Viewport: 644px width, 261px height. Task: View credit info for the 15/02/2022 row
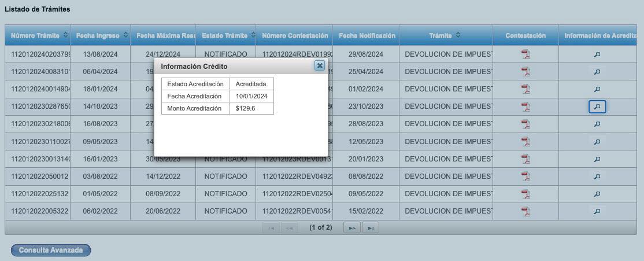(597, 211)
